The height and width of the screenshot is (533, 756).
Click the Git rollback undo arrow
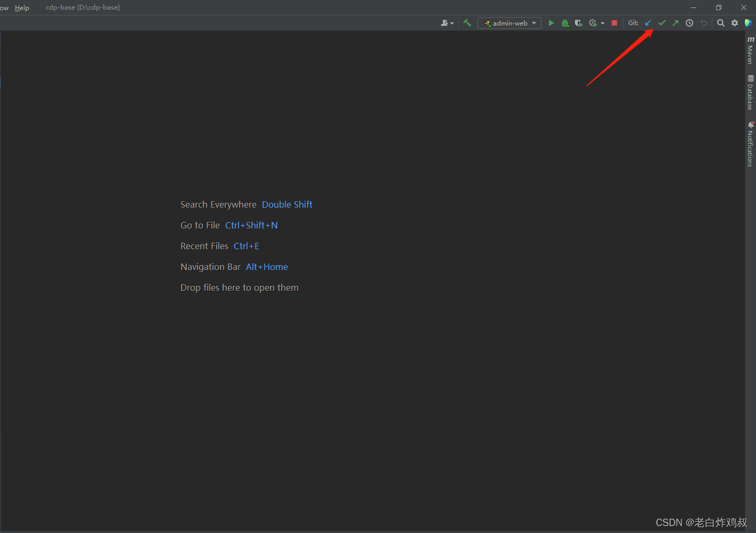click(704, 23)
